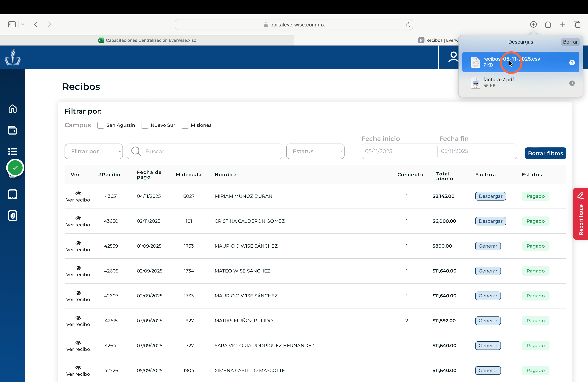588x382 pixels.
Task: Check the Misiones campus checkbox
Action: [185, 125]
